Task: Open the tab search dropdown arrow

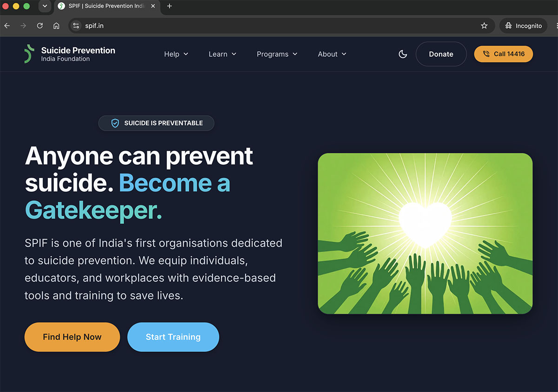Action: (45, 6)
